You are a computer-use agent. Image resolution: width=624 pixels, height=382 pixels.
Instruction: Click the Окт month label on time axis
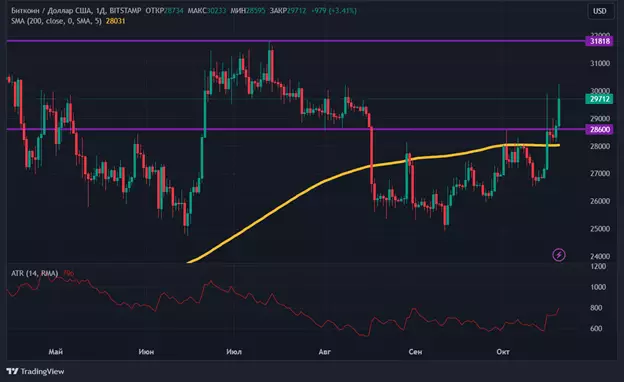[503, 352]
